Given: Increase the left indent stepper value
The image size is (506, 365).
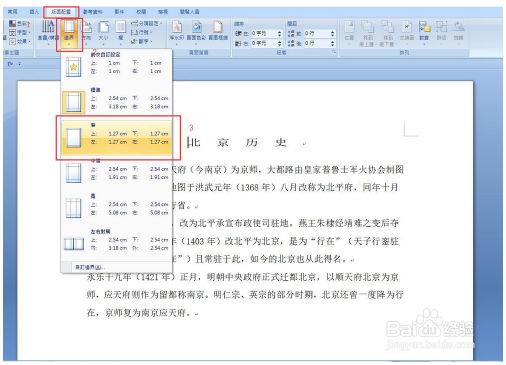Looking at the screenshot, I should click(x=279, y=32).
